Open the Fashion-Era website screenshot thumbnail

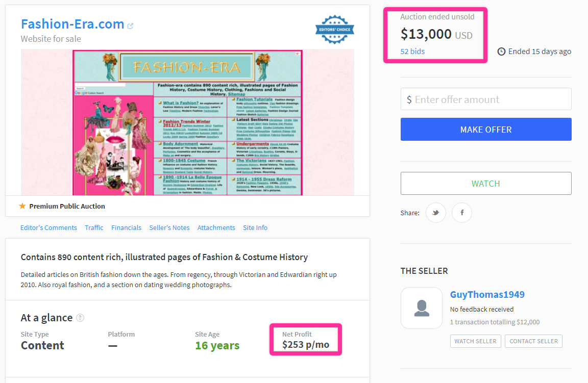pyautogui.click(x=187, y=122)
